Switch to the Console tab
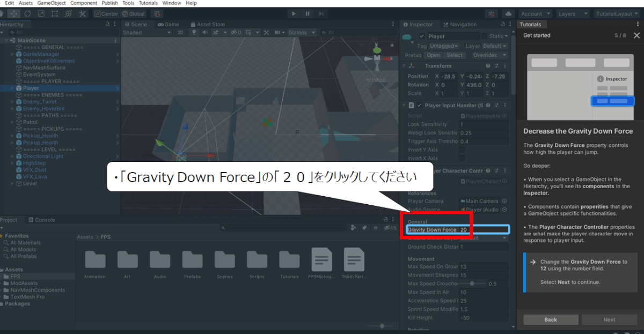The image size is (644, 334). [41, 220]
